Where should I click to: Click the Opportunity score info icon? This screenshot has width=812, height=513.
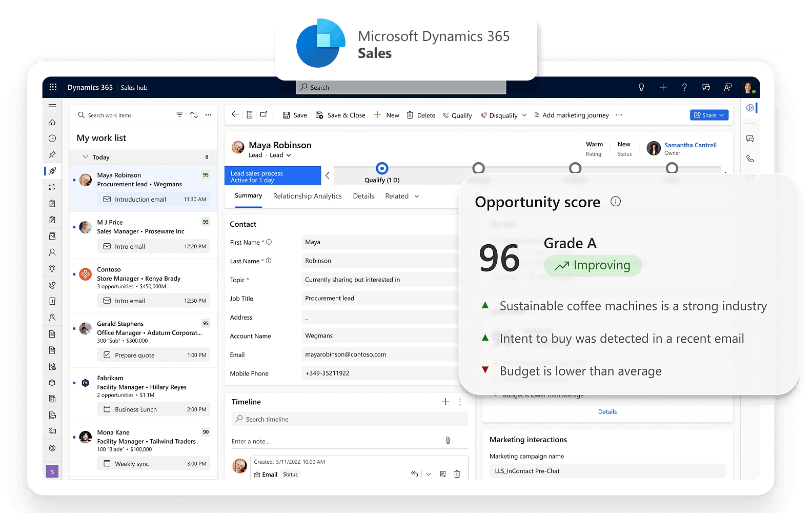click(x=616, y=202)
